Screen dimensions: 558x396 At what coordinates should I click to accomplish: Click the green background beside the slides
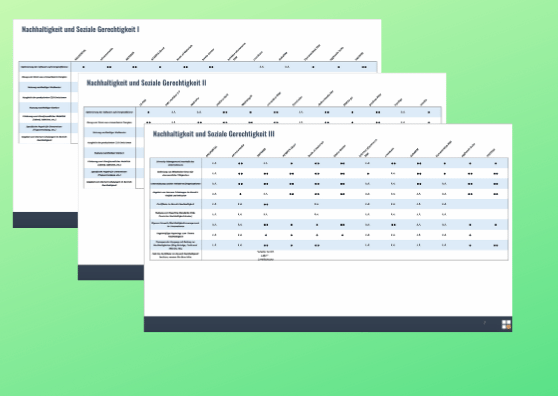[534, 213]
